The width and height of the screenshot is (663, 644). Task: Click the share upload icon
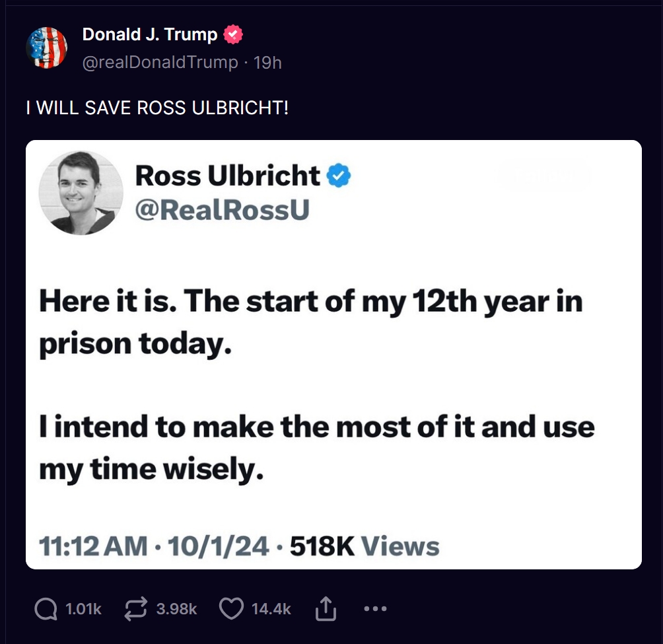tap(326, 610)
